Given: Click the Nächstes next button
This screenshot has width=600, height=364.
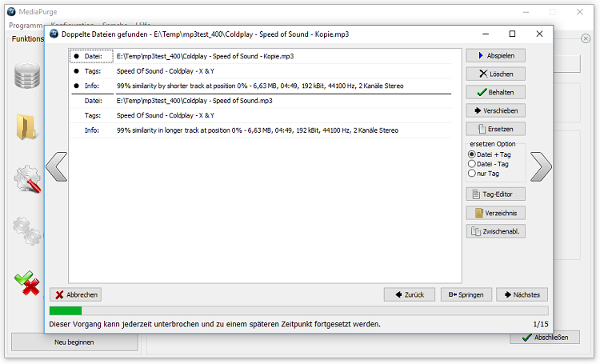Looking at the screenshot, I should pos(522,294).
